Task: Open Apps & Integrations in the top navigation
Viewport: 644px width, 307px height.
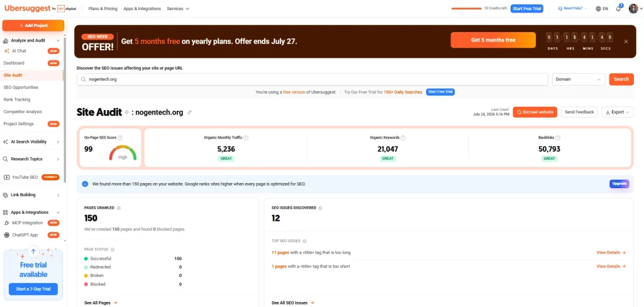Action: click(x=142, y=9)
